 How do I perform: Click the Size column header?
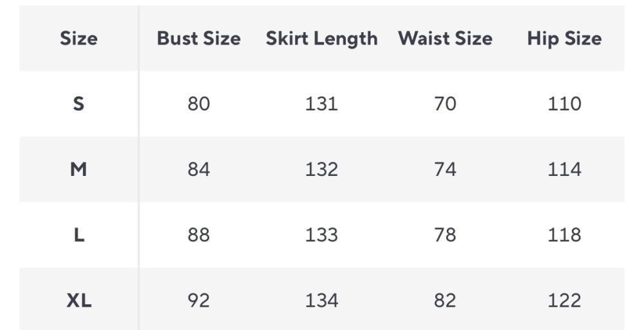(79, 39)
